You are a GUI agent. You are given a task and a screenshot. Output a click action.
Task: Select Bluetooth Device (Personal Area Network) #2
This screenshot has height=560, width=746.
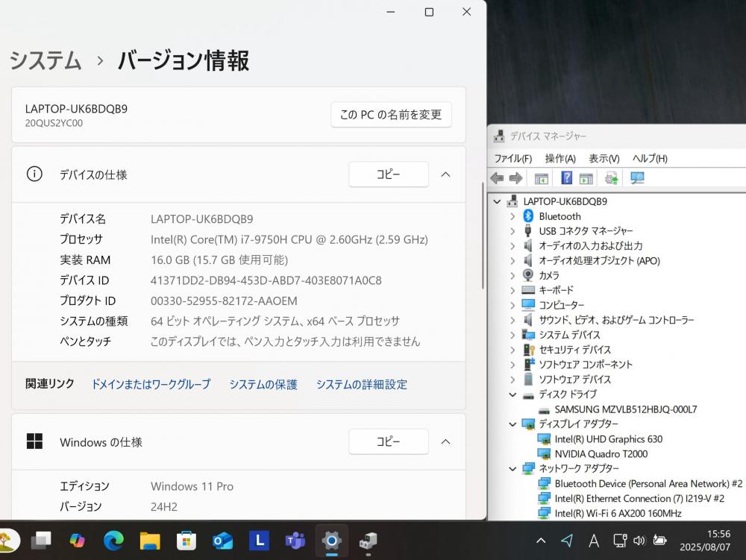[648, 483]
